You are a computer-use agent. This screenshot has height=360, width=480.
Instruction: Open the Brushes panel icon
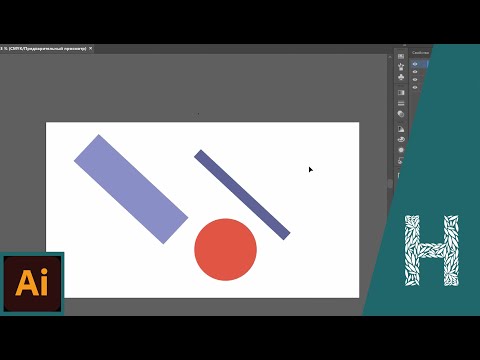click(x=401, y=67)
